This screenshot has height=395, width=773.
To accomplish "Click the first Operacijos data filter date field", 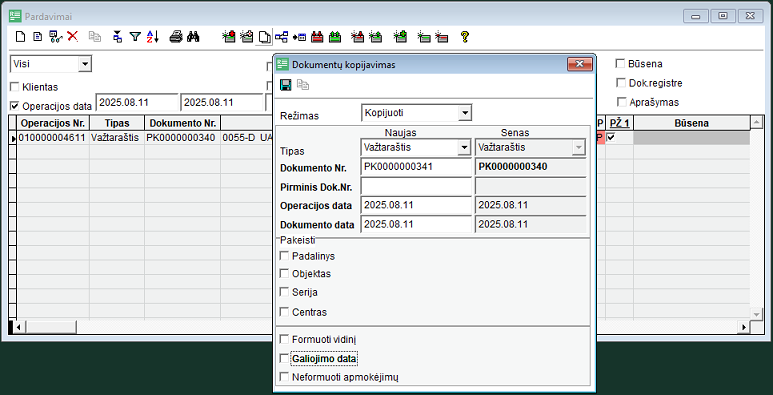I will pos(137,102).
